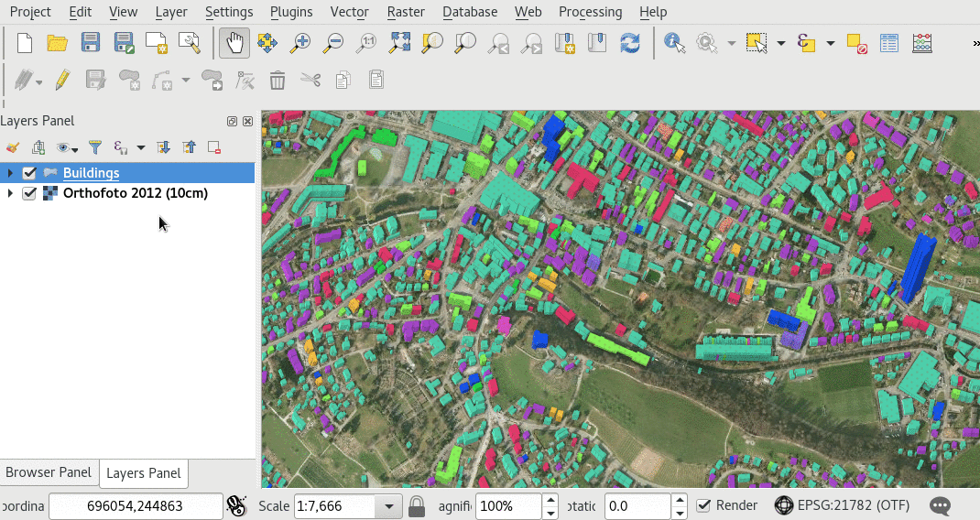
Task: Select the Pan Map hand tool
Action: tap(234, 43)
